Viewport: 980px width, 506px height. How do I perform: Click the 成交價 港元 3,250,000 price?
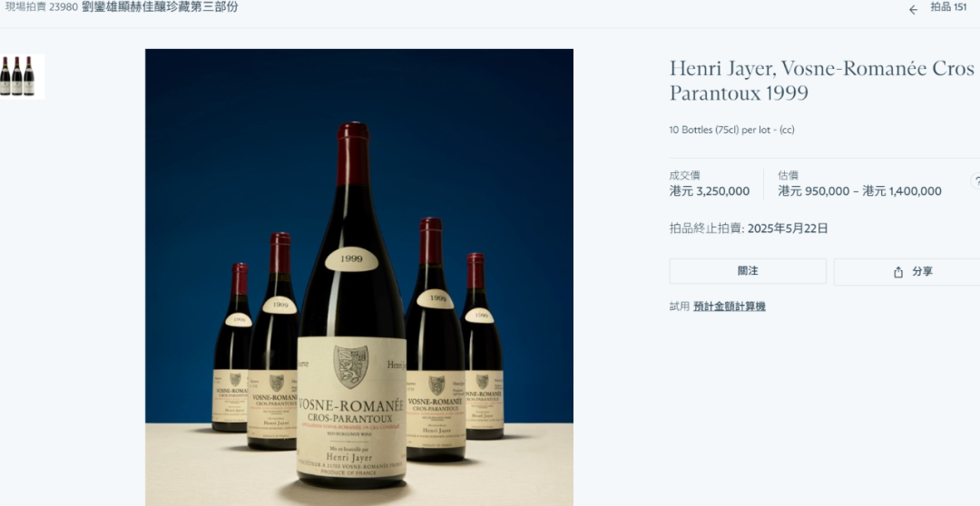[710, 191]
